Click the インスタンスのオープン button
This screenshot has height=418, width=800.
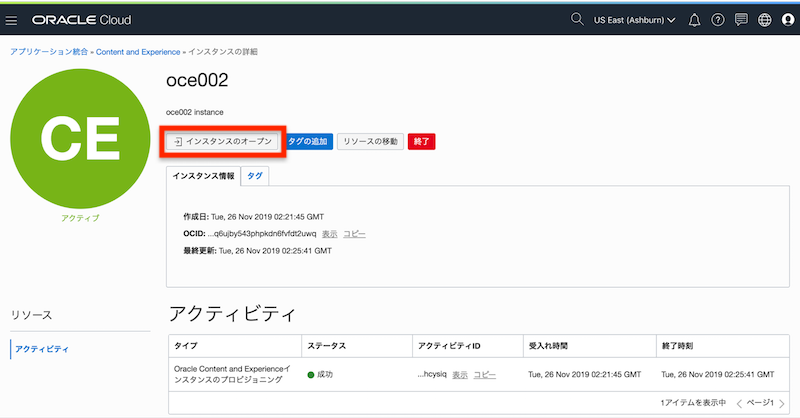coord(224,142)
